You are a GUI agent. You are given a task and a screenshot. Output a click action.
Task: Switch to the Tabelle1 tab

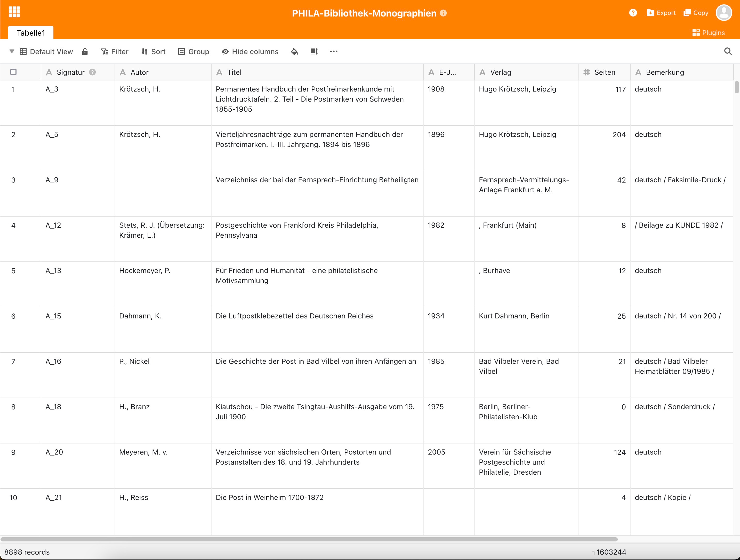[x=31, y=33]
